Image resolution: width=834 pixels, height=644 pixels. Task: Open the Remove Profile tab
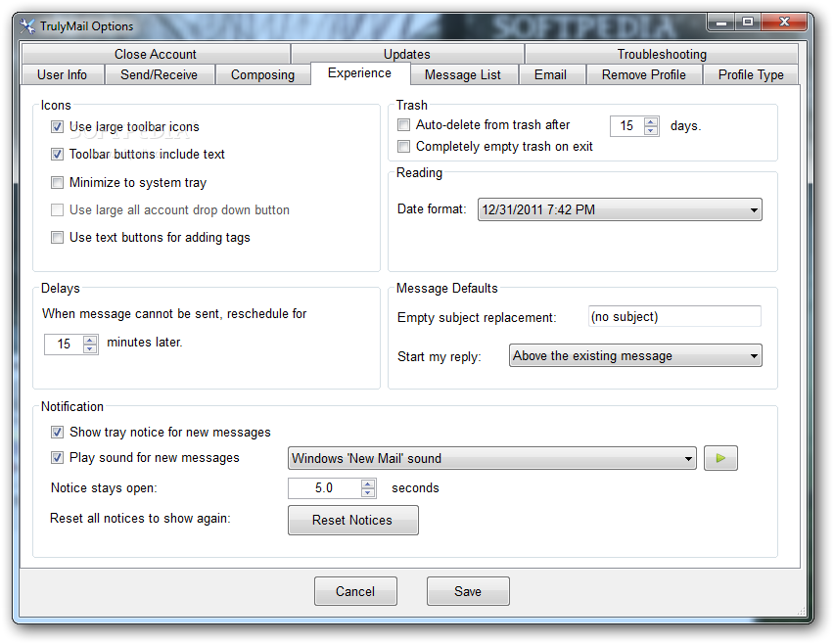[x=644, y=74]
